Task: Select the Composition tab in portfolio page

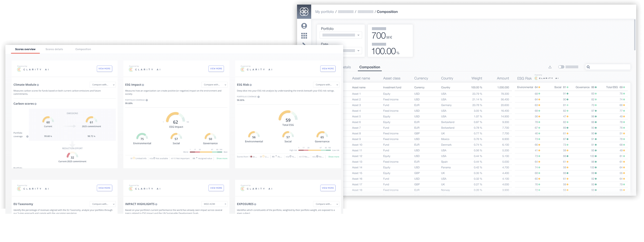Action: [369, 67]
